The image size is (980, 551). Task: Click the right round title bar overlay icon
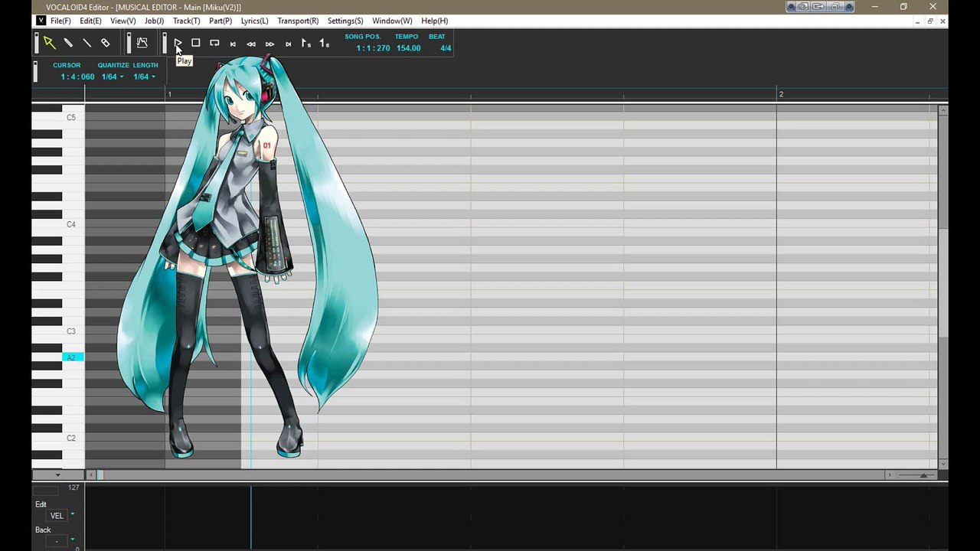pos(850,7)
